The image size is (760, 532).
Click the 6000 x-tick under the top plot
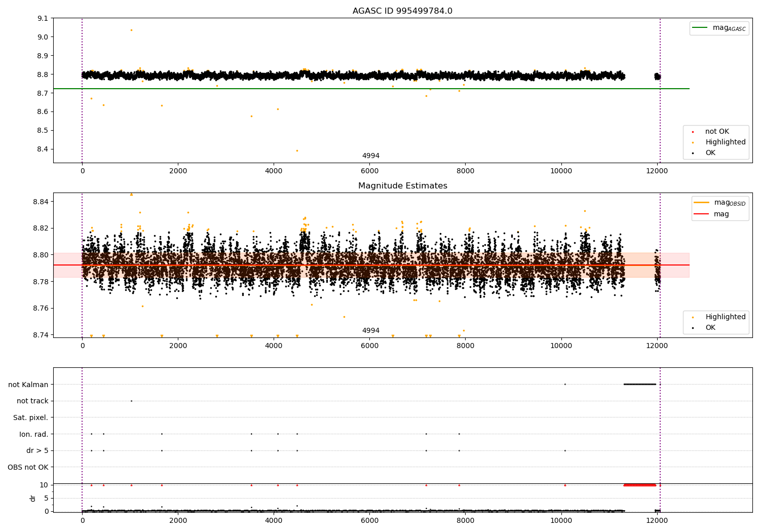click(369, 171)
